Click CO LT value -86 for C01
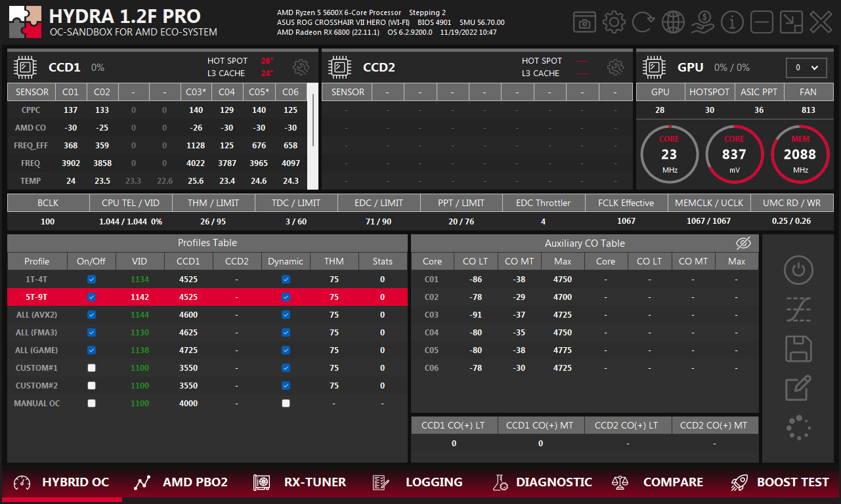Image resolution: width=841 pixels, height=504 pixels. click(x=475, y=279)
